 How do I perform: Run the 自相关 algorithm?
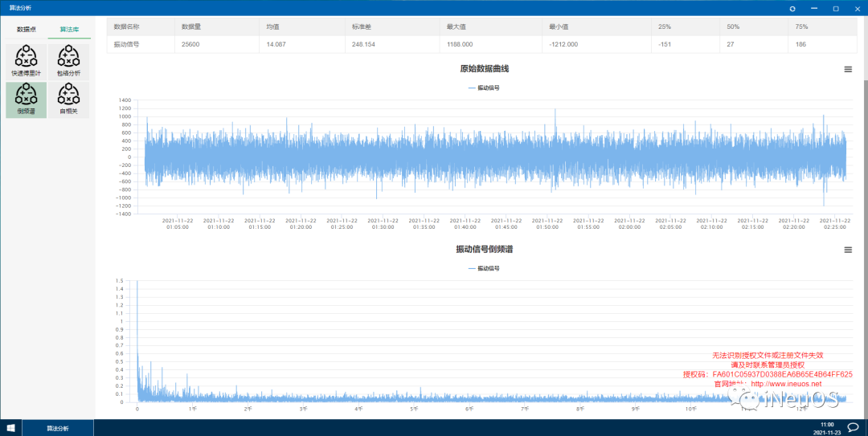coord(68,100)
